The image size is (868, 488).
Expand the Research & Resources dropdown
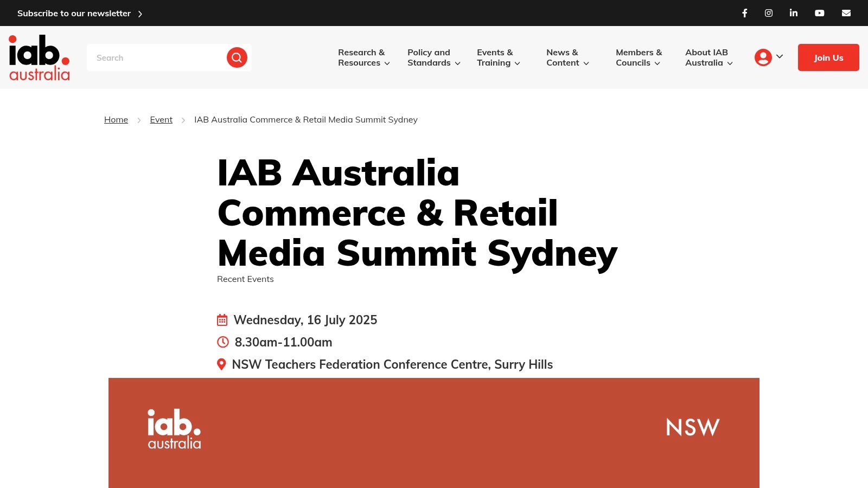click(362, 57)
